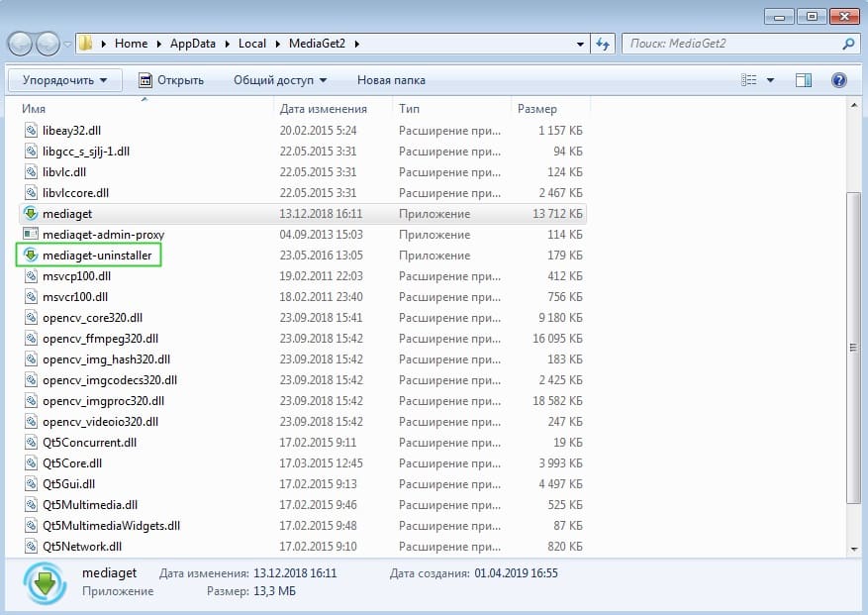Select the msvcp100.dll file icon

tap(31, 276)
